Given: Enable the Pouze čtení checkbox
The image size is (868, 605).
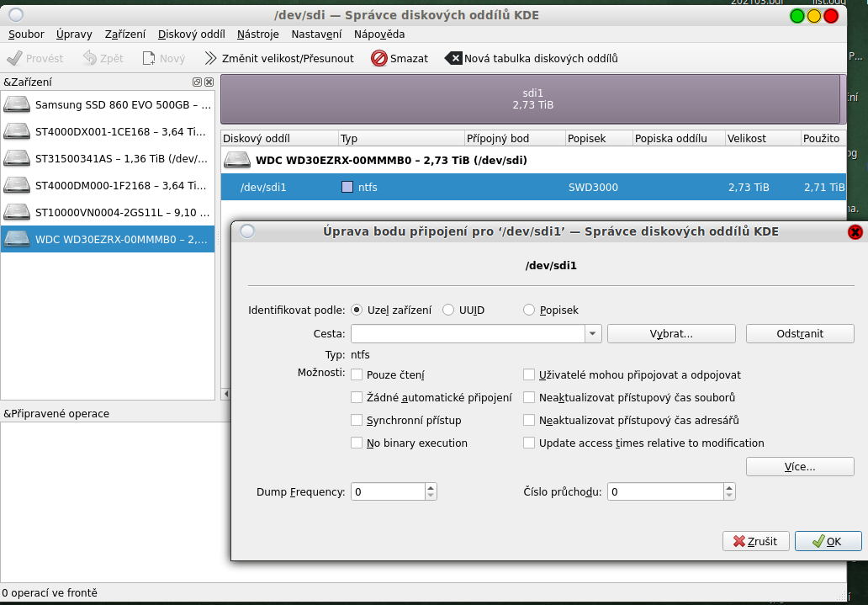Looking at the screenshot, I should click(x=357, y=374).
